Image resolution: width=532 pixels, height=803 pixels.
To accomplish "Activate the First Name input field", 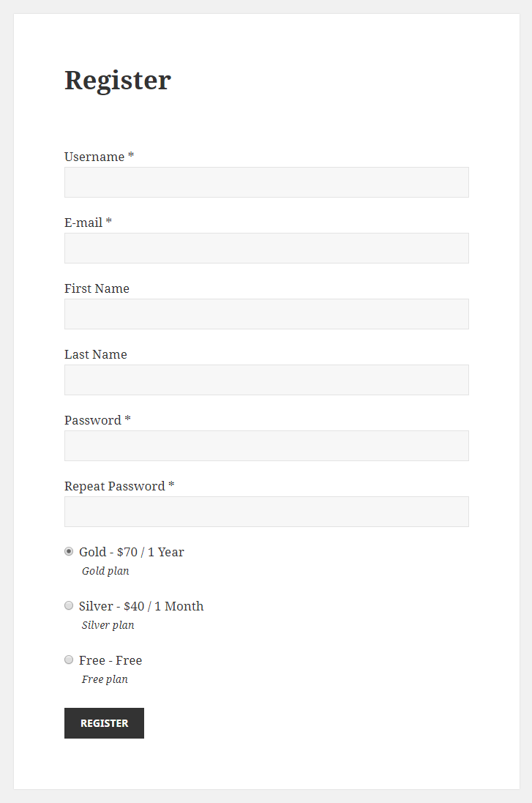I will click(266, 314).
